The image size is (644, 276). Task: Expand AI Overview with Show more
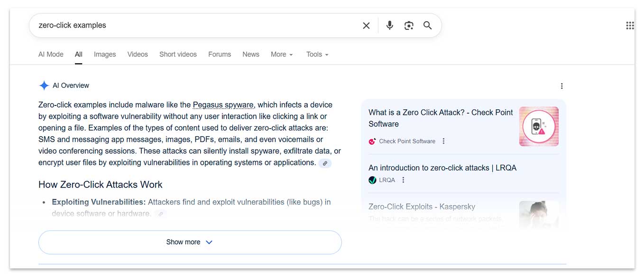click(190, 242)
